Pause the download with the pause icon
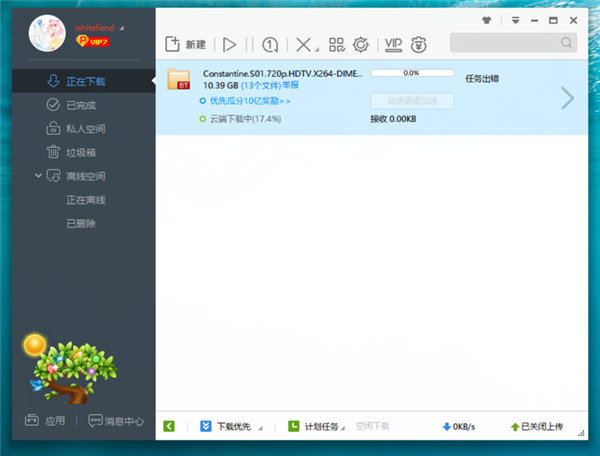Image resolution: width=600 pixels, height=456 pixels. pyautogui.click(x=247, y=44)
